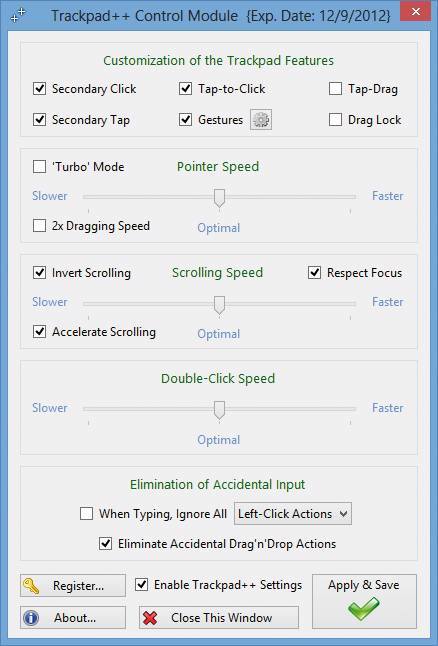Uncheck Eliminate Accidental Drag'n'Drop Actions

click(105, 543)
